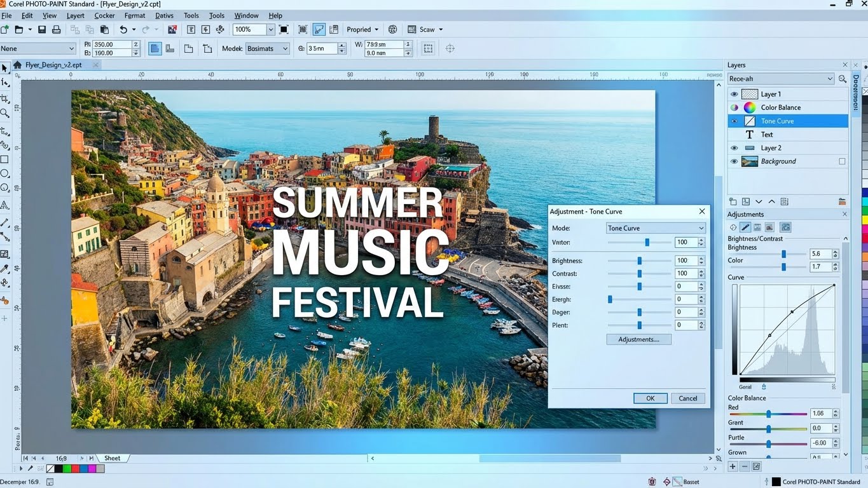
Task: Click the Brightness slider in the Tone Curve dialog
Action: click(639, 261)
